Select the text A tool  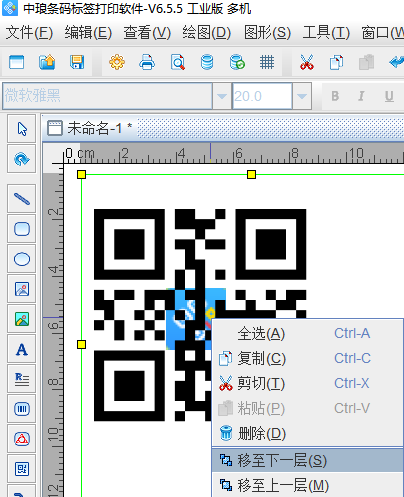[x=22, y=349]
